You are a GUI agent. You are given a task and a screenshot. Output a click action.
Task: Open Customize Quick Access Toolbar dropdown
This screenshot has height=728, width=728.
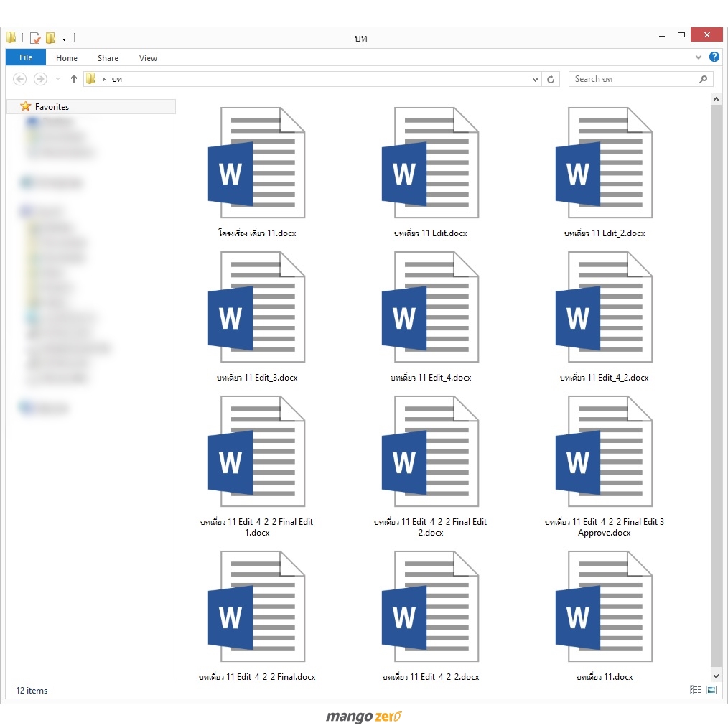click(x=64, y=39)
